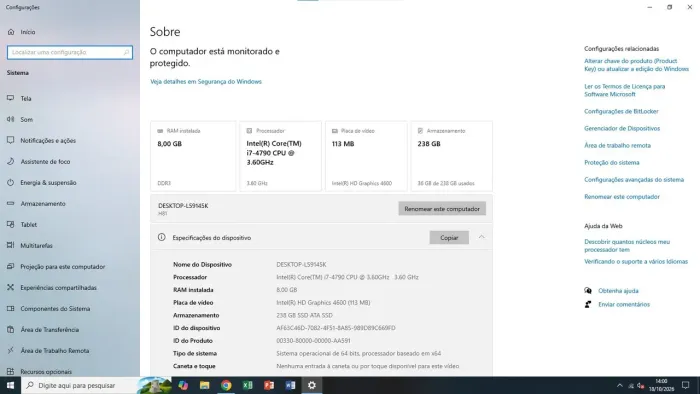The image size is (700, 394).
Task: Show hidden tray icons chevron
Action: [x=620, y=386]
